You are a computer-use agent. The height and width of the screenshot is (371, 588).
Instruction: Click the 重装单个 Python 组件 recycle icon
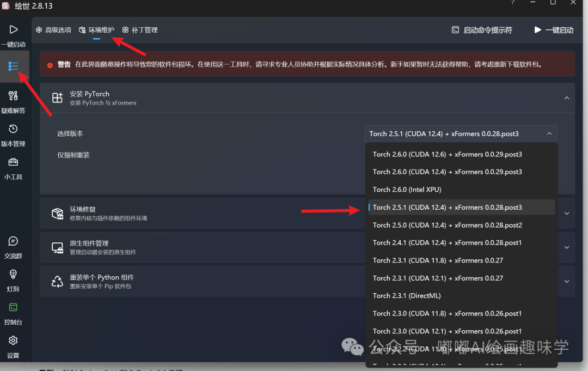57,281
